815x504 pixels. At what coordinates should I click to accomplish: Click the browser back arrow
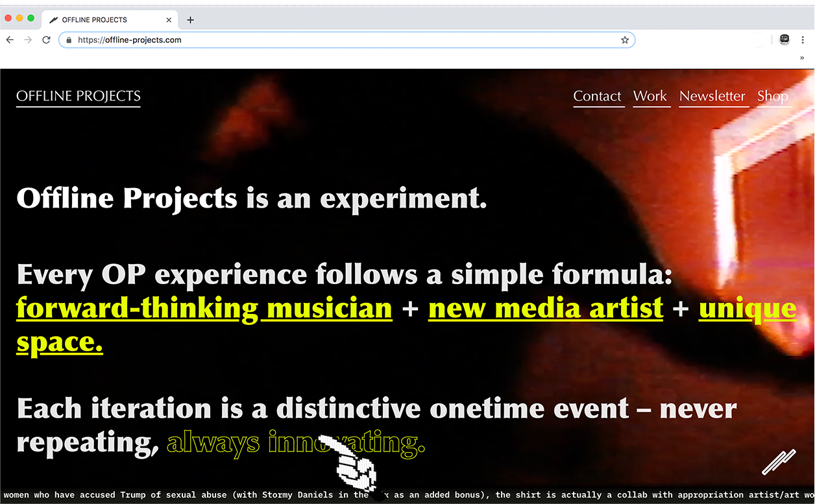pos(10,40)
